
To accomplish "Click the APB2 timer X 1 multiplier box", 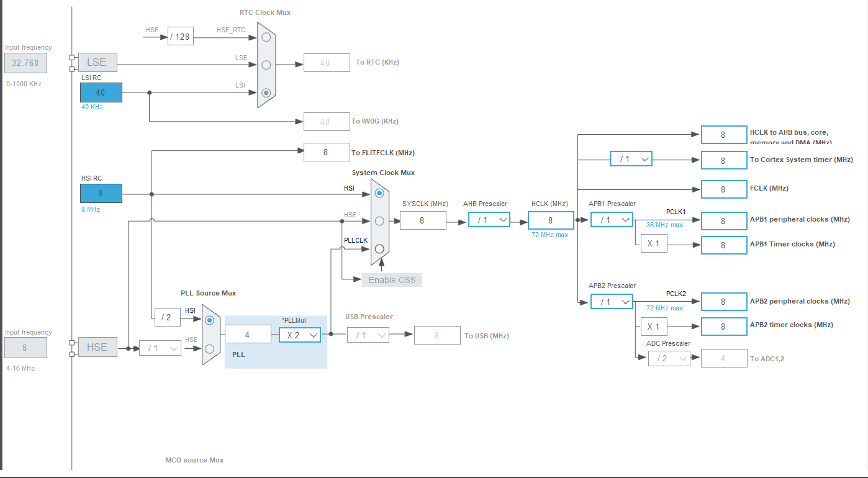I will coord(654,326).
